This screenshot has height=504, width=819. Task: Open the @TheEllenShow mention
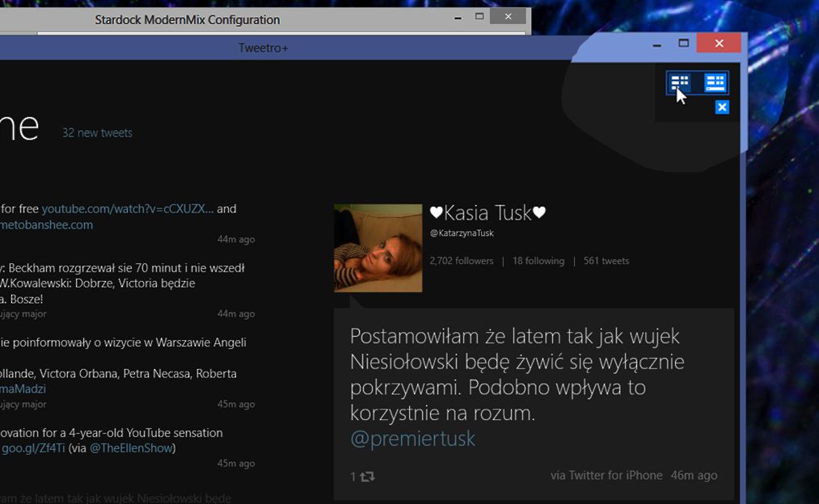131,448
